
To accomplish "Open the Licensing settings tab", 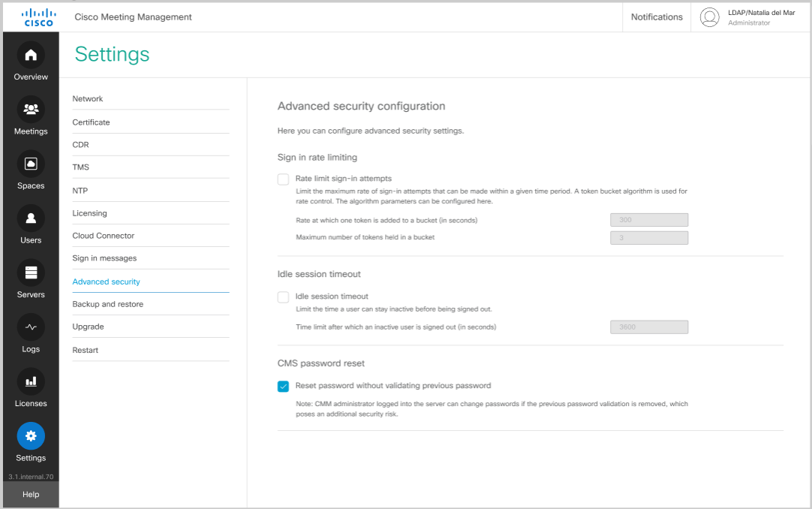I will coord(151,212).
